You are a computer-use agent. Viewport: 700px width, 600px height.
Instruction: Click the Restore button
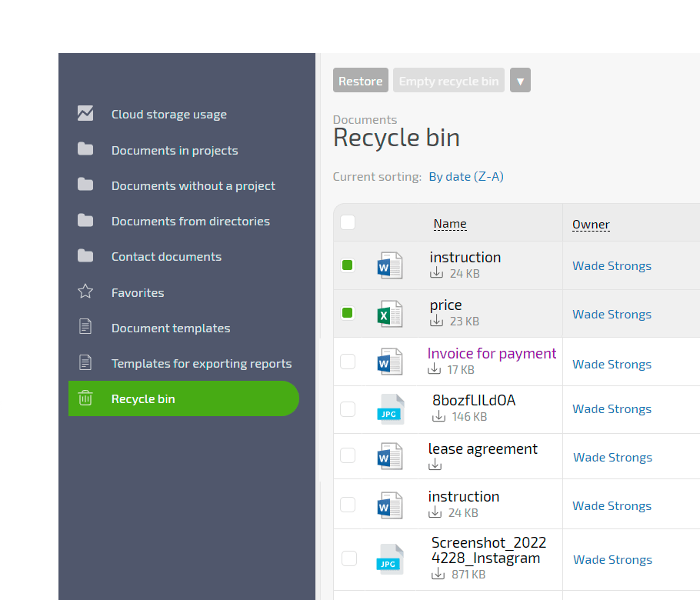(x=361, y=80)
